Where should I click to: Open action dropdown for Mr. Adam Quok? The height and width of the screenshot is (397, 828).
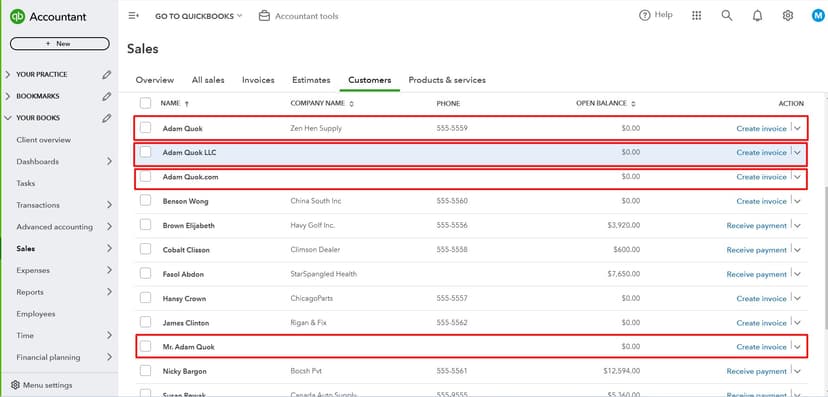pyautogui.click(x=797, y=347)
